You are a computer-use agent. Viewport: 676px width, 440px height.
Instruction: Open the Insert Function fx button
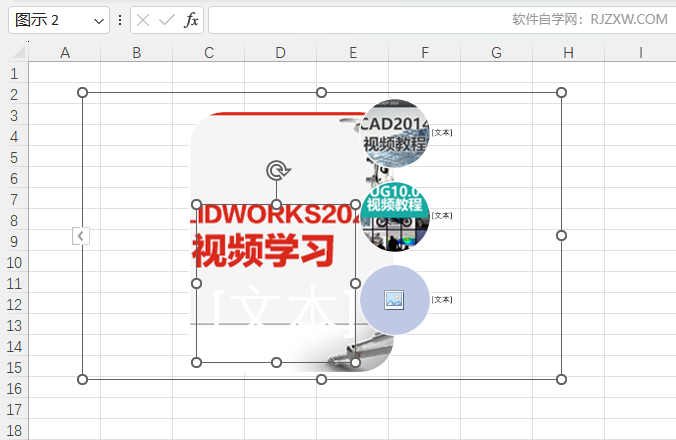point(191,20)
